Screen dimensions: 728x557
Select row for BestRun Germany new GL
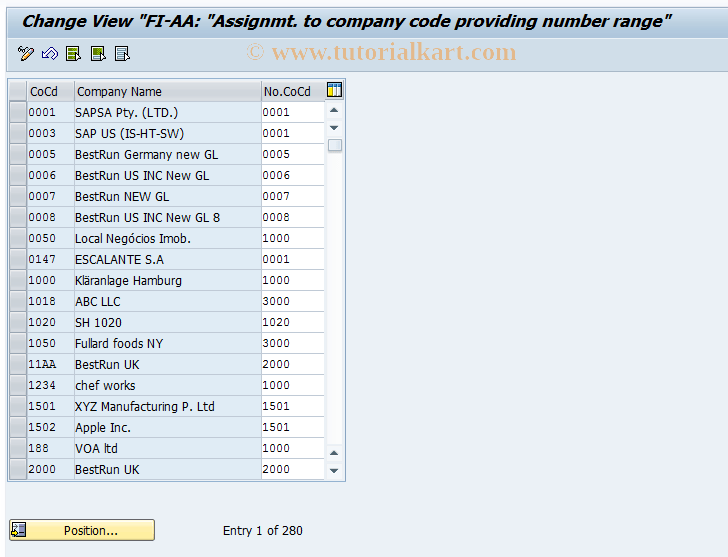[x=18, y=154]
